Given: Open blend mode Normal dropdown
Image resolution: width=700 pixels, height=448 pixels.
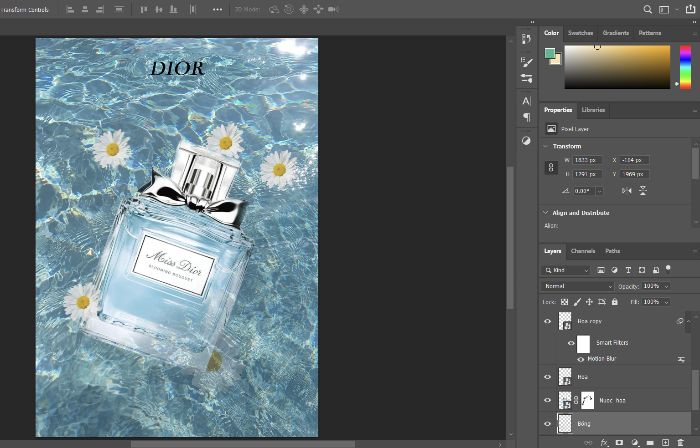Looking at the screenshot, I should (x=577, y=286).
